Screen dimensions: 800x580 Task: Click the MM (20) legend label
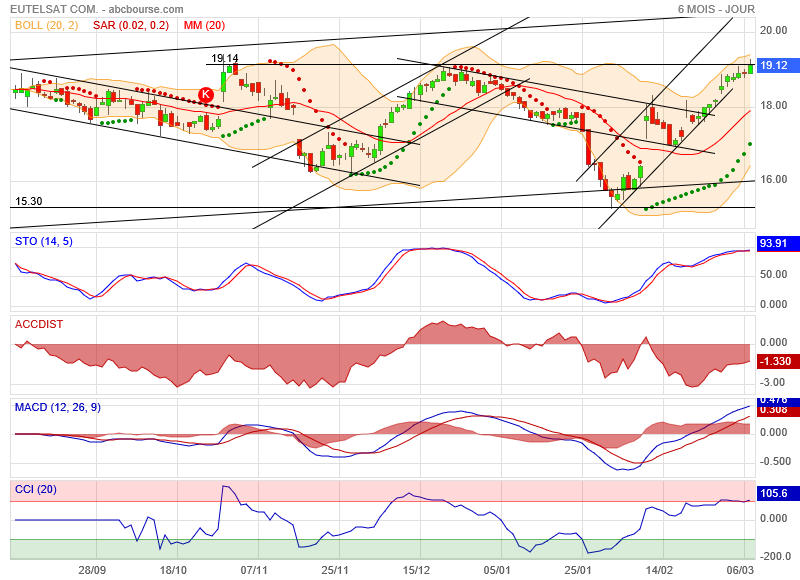[x=204, y=25]
